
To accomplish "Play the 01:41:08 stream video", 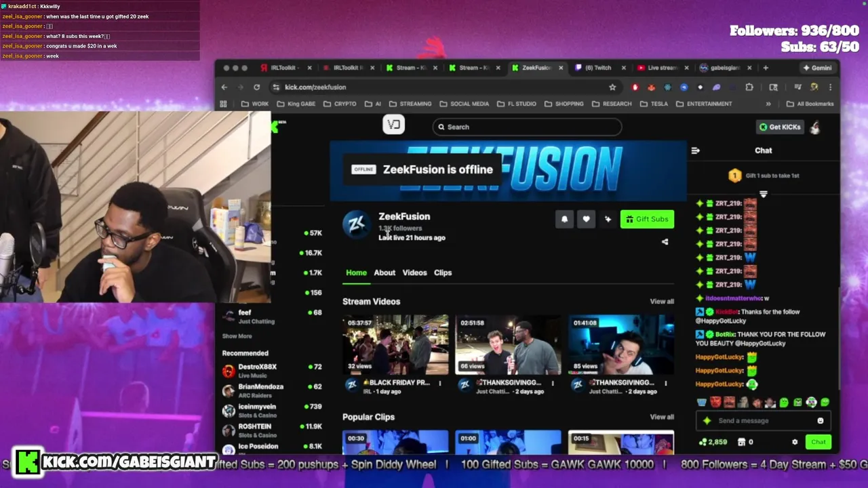I will pos(621,344).
